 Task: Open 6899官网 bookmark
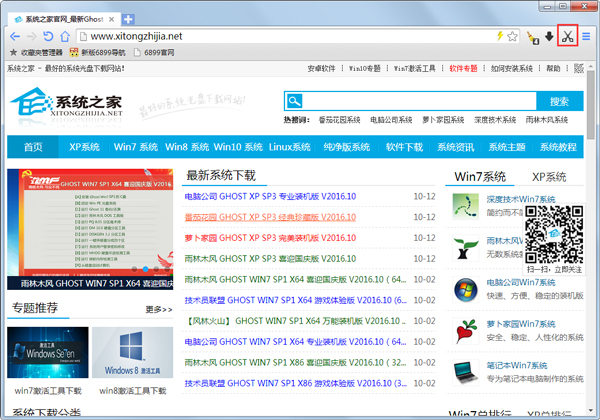pyautogui.click(x=154, y=52)
